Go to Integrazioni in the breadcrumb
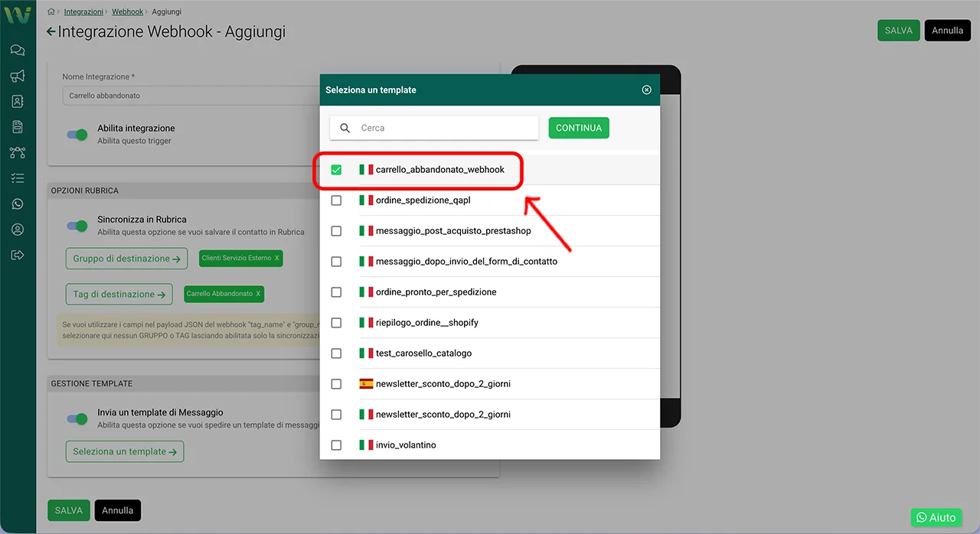980x534 pixels. 83,12
